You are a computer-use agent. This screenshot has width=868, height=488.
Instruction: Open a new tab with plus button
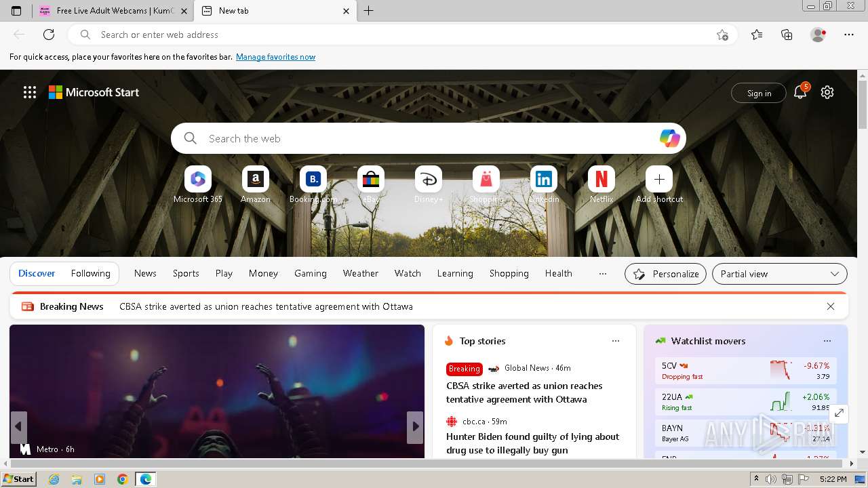pyautogui.click(x=368, y=11)
